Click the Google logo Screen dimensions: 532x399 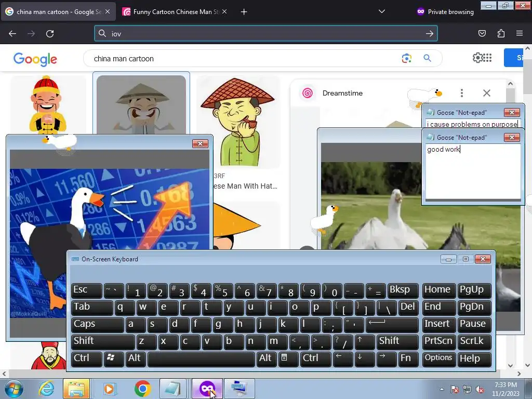pos(35,59)
